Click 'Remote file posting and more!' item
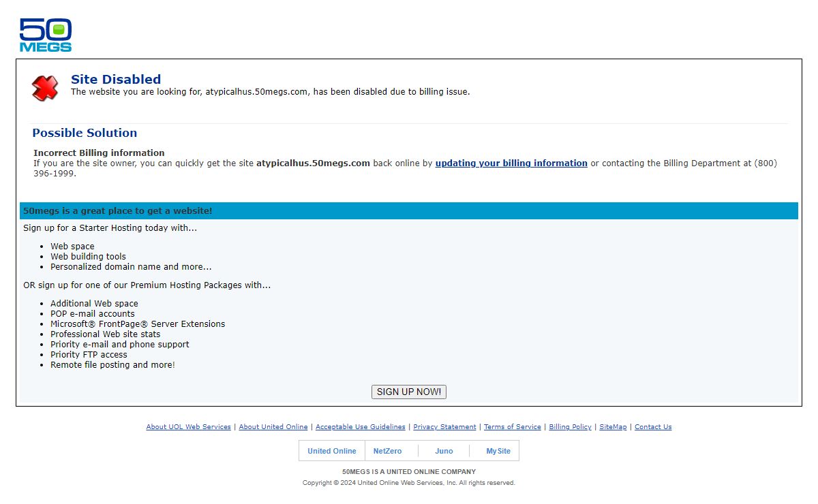Viewport: 818px width, 504px height. coord(112,365)
